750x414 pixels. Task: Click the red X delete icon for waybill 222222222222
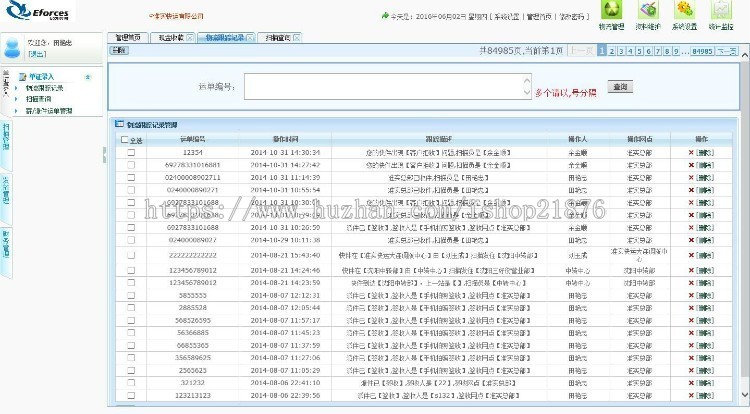tap(691, 255)
